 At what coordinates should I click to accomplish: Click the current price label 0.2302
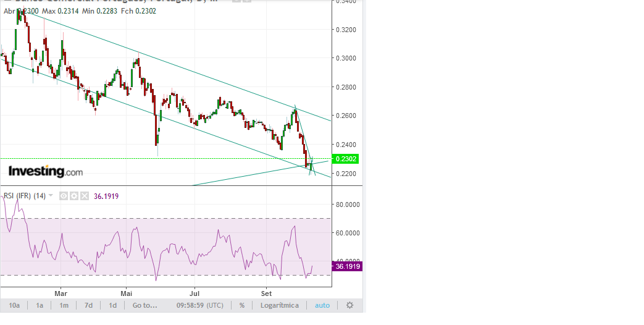coord(345,159)
